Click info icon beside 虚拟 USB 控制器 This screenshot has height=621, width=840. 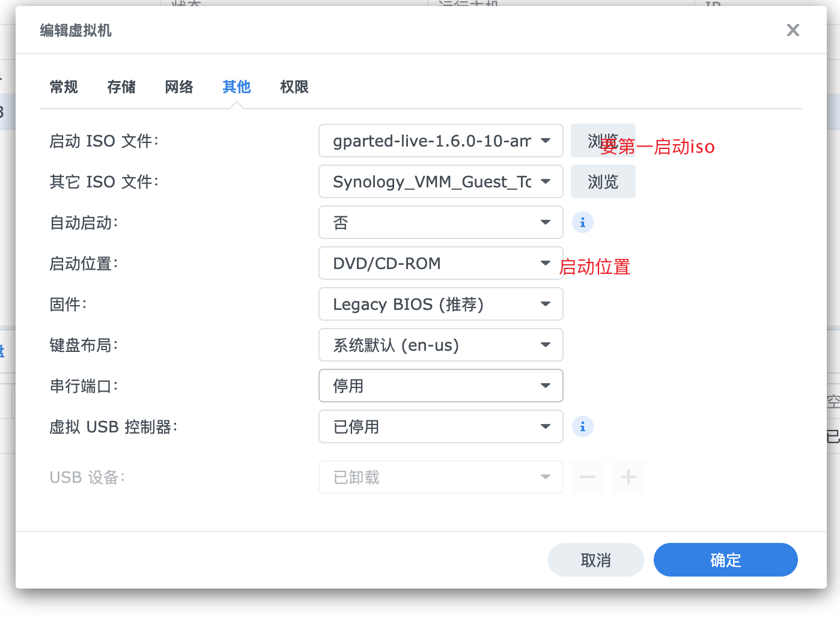(582, 426)
